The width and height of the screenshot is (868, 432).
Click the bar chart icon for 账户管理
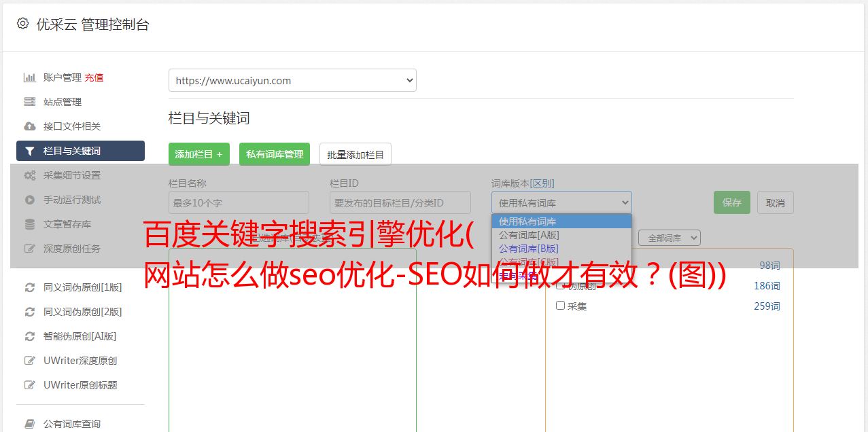click(x=29, y=77)
